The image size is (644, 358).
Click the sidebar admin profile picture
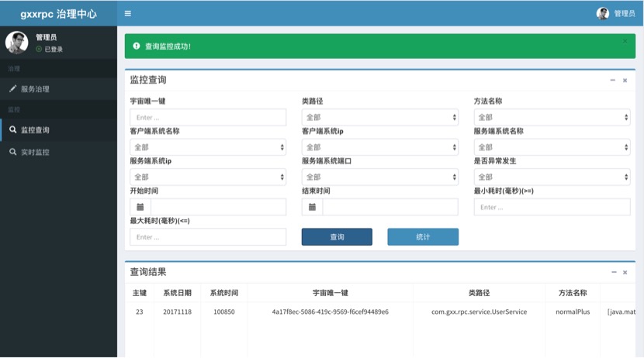17,43
